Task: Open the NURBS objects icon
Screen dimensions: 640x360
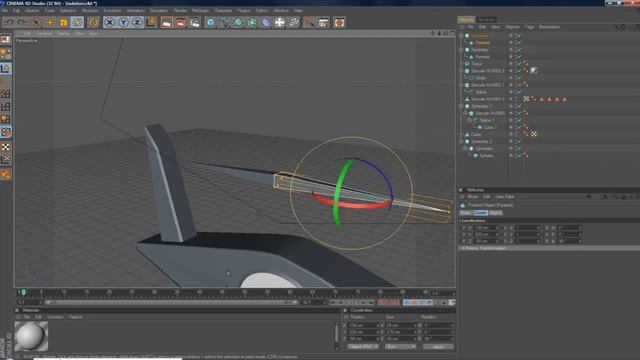Action: coord(238,22)
